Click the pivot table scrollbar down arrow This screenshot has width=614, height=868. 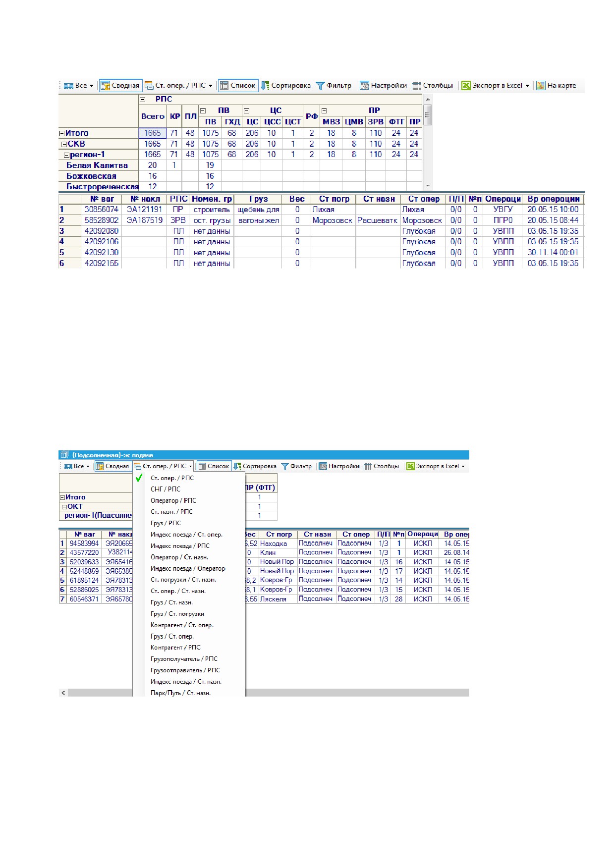(x=428, y=186)
